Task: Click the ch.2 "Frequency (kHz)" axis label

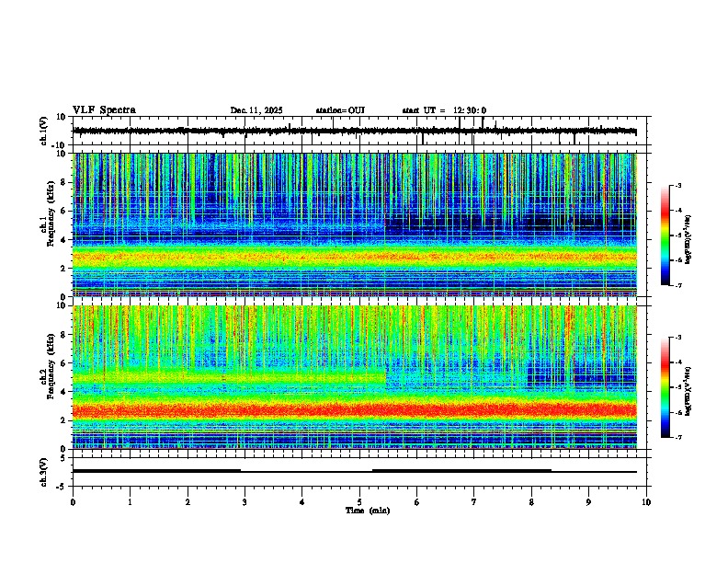Action: (x=52, y=367)
